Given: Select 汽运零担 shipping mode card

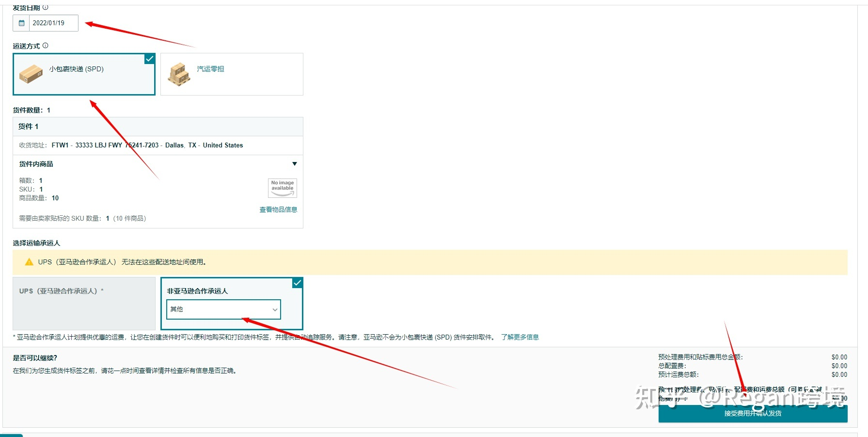Looking at the screenshot, I should tap(232, 74).
